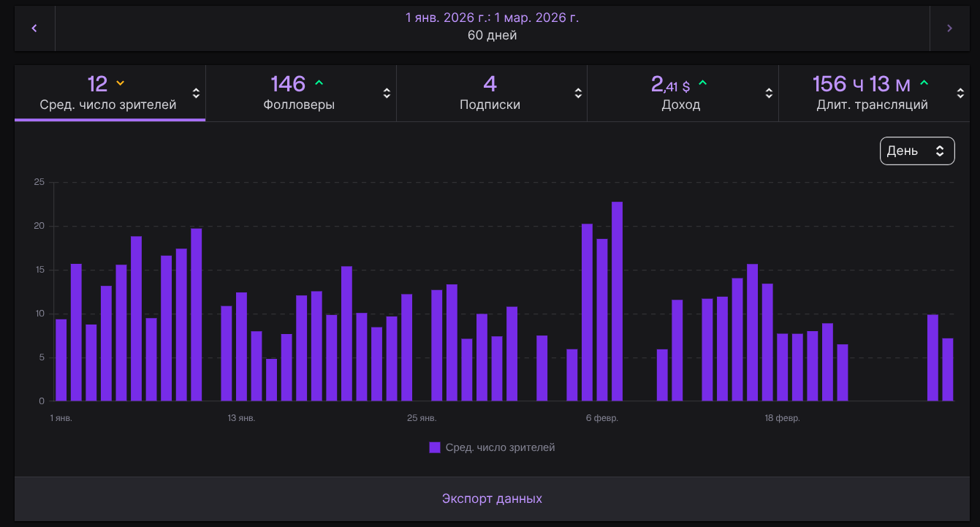Show the Доход tab

[683, 93]
